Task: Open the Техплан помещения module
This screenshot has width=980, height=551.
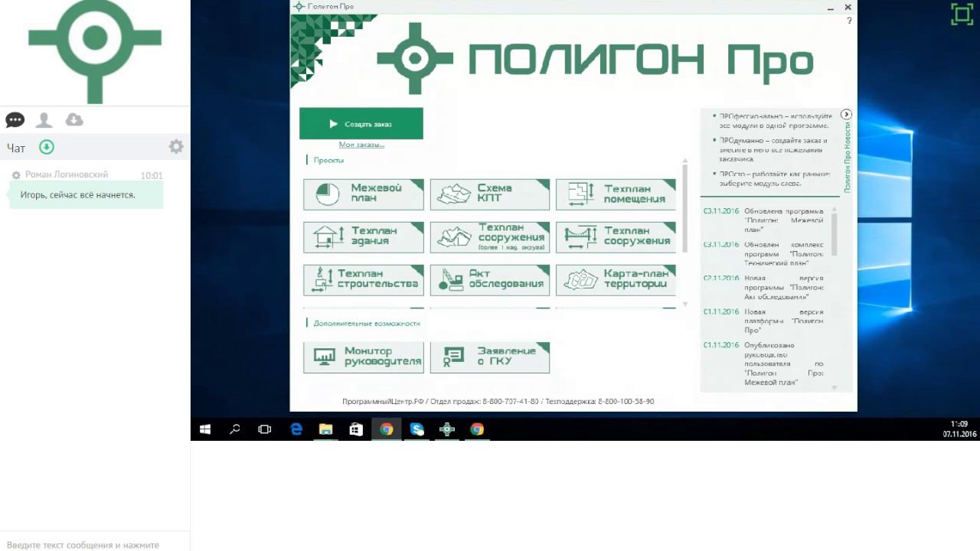Action: (616, 194)
